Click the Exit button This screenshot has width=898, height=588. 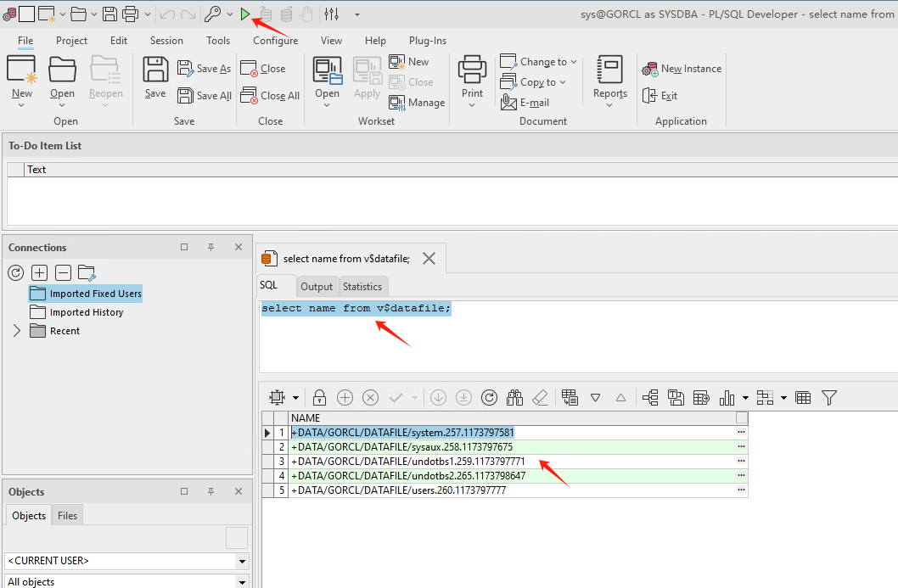(660, 96)
